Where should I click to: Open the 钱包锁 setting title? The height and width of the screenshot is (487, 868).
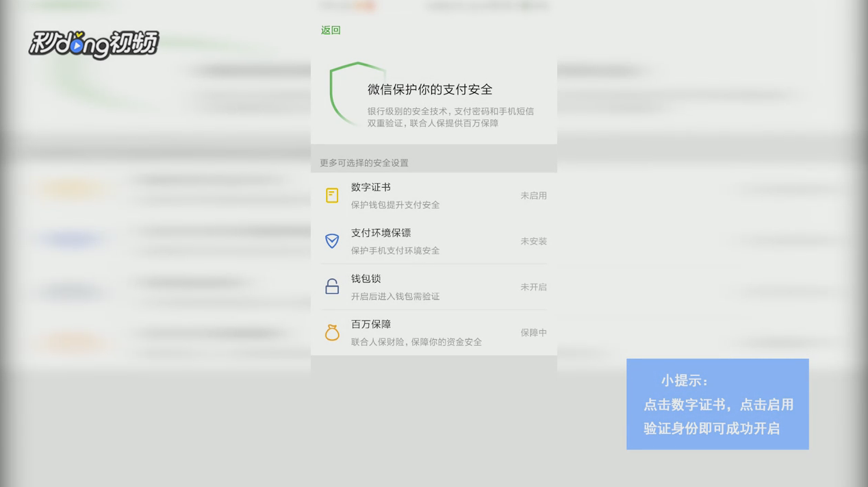366,279
